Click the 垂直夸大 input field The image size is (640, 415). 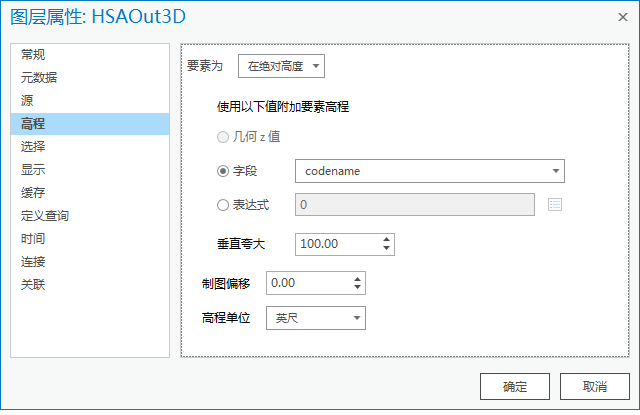coord(337,244)
